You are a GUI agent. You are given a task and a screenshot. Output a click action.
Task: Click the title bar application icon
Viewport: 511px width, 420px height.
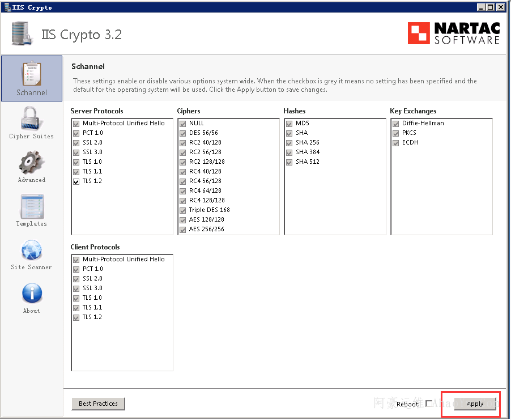7,7
